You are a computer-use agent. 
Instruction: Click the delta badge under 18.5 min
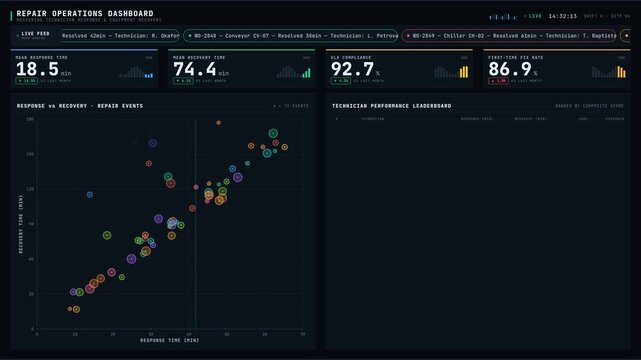pos(27,81)
